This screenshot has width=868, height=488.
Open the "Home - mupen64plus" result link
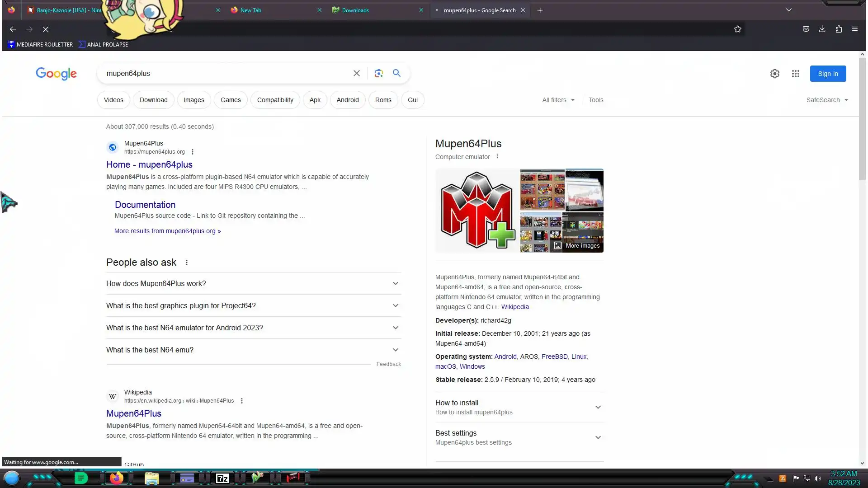pyautogui.click(x=149, y=164)
